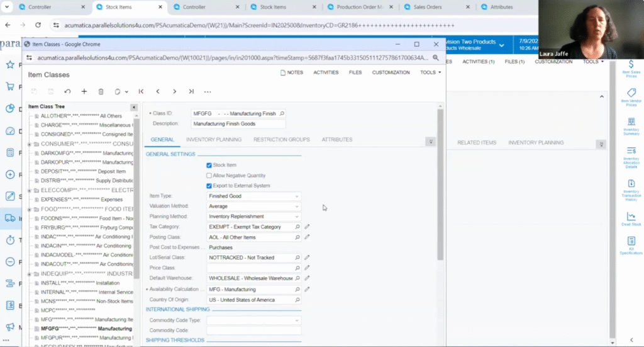Click the magnifier lookup icon in Posting Class
644x347 pixels.
(x=297, y=237)
